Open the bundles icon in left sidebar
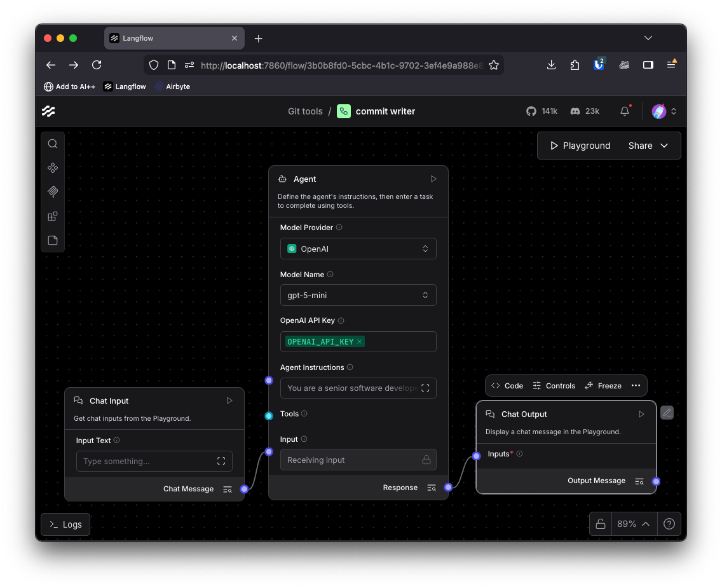Viewport: 722px width, 588px height. (53, 216)
